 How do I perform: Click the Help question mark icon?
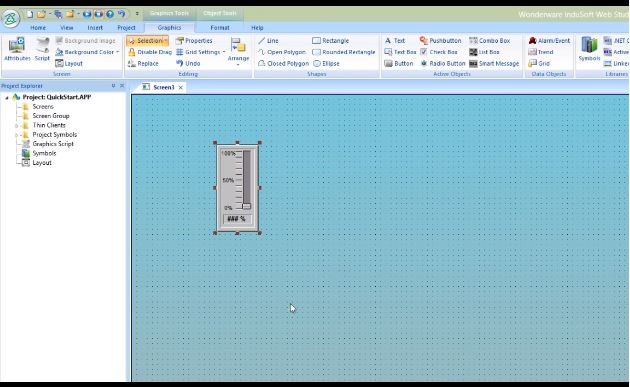110,14
